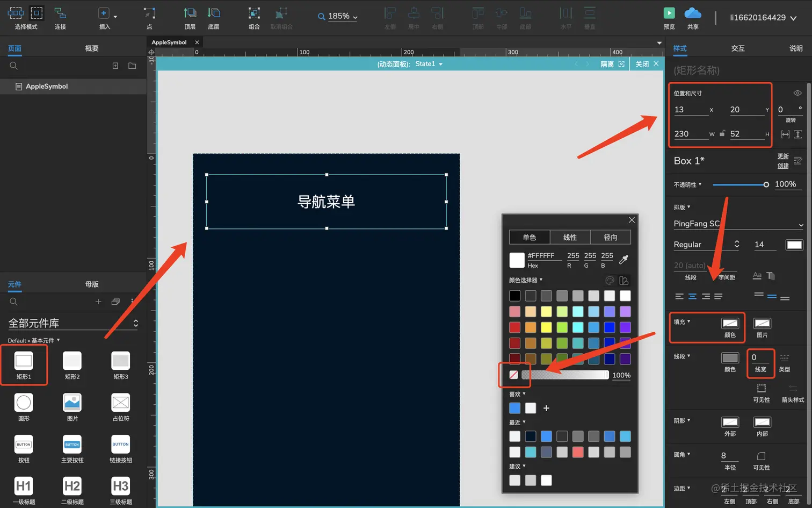Click the 隔离 isolate icon
The image size is (812, 508).
click(621, 64)
